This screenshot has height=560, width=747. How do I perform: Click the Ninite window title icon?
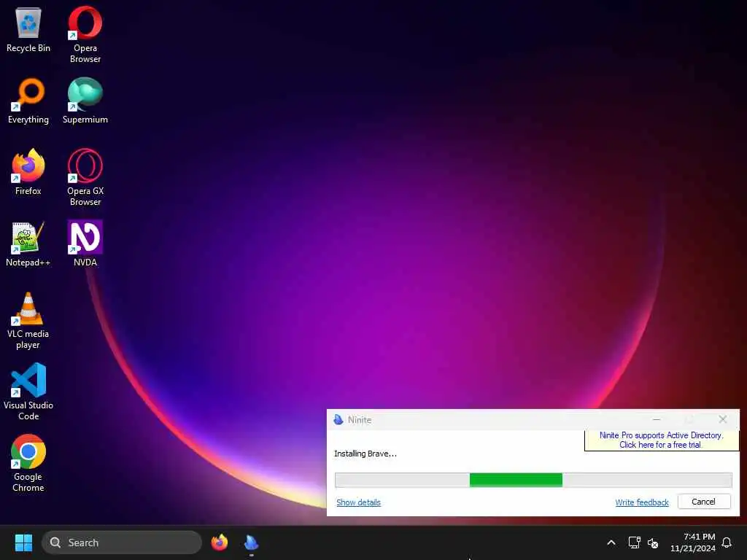tap(338, 419)
